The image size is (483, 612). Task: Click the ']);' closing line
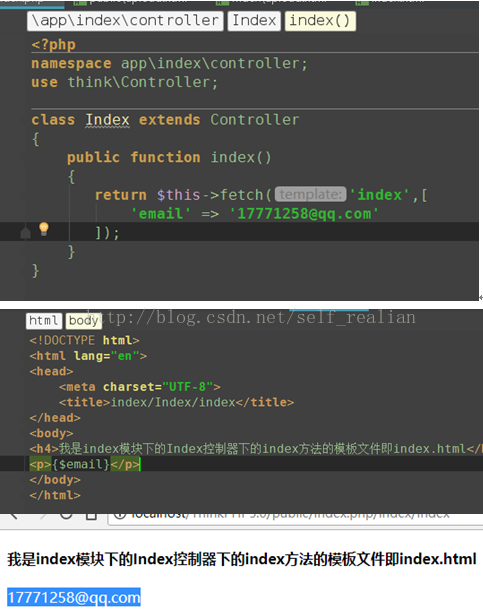[107, 233]
